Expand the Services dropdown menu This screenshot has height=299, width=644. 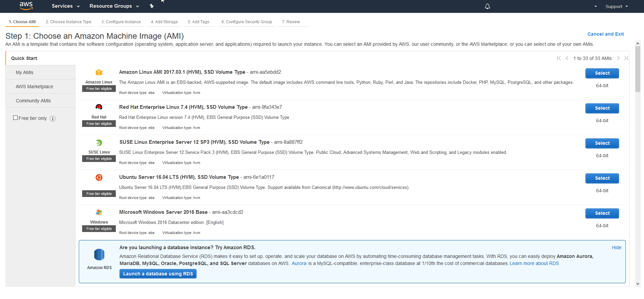66,6
